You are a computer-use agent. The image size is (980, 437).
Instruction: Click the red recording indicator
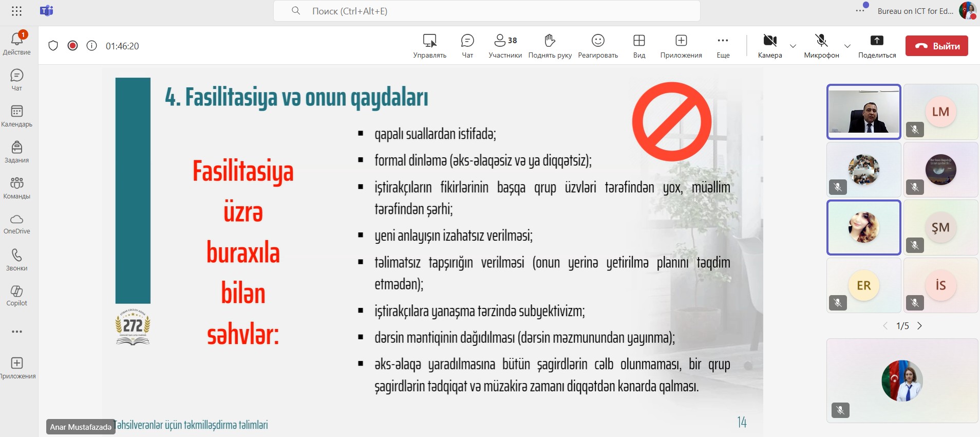tap(73, 46)
